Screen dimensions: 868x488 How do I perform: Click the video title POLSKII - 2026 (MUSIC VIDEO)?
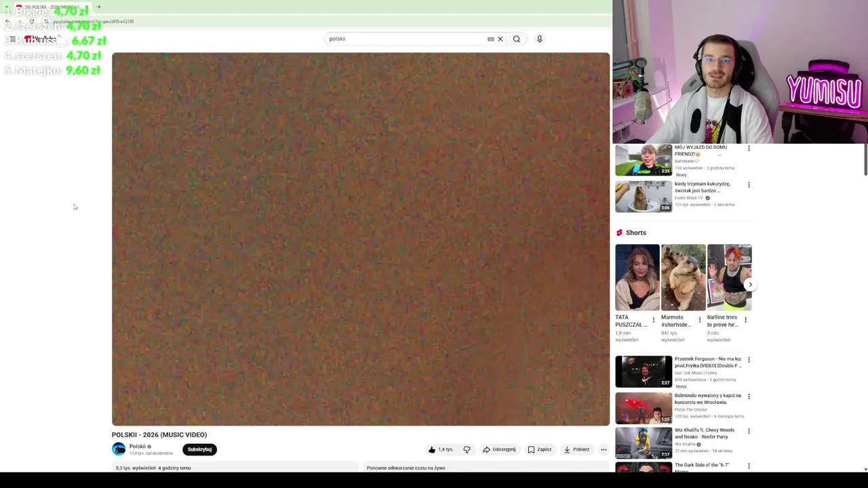click(x=159, y=434)
